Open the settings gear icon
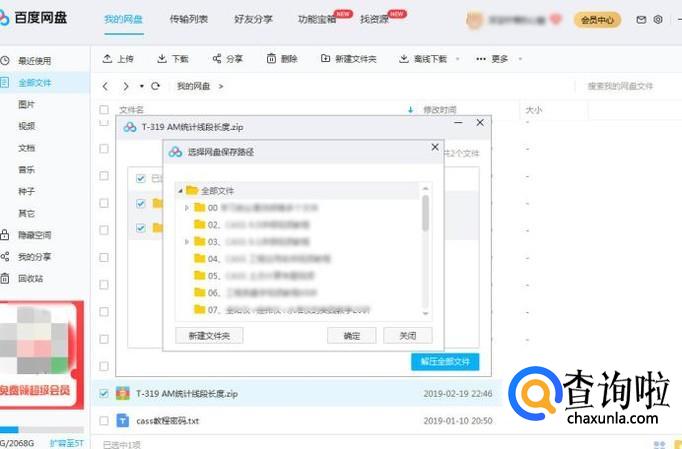This screenshot has height=449, width=682. click(x=658, y=20)
